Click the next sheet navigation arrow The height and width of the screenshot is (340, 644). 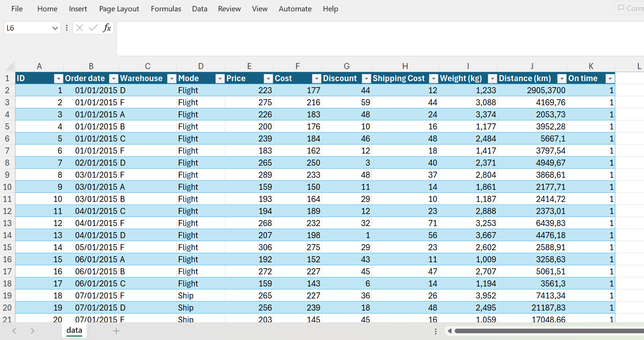coord(32,331)
